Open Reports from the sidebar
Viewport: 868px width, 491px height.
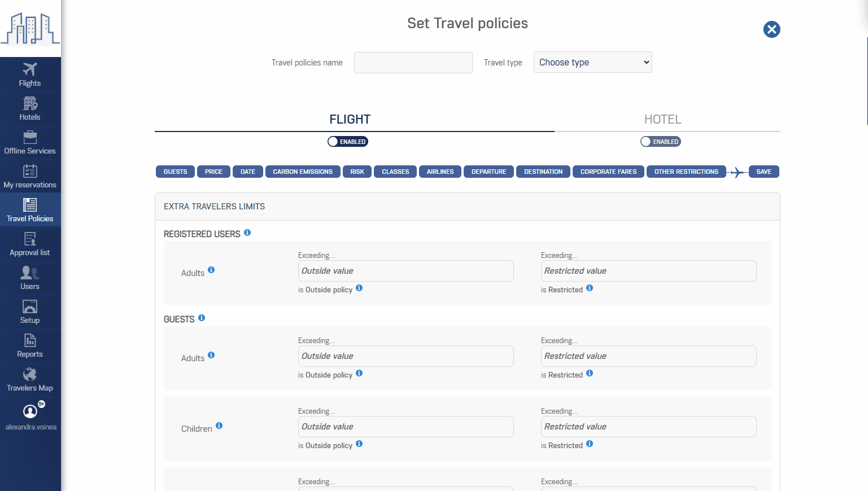30,345
